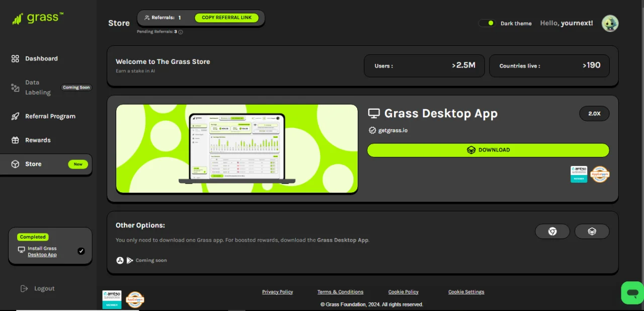Image resolution: width=644 pixels, height=311 pixels.
Task: Click the getgrass.io publisher text
Action: pyautogui.click(x=393, y=130)
